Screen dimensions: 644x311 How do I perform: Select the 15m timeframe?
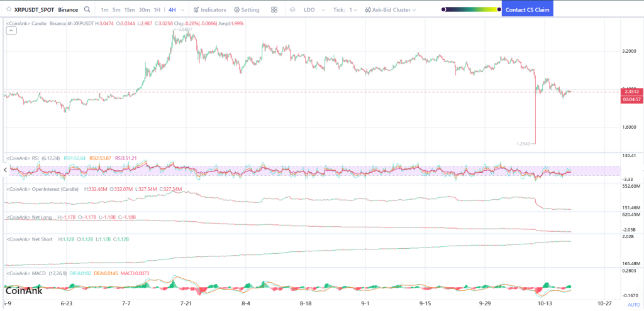130,9
